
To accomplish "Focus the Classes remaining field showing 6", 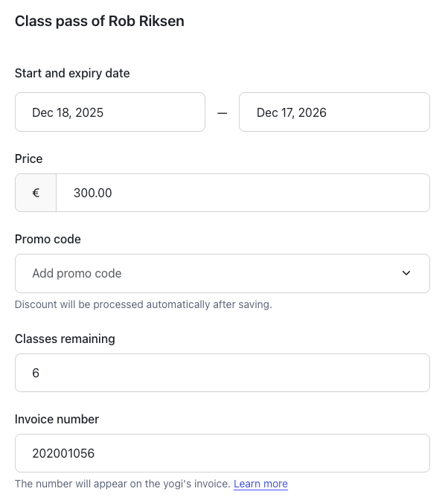I will coord(223,373).
